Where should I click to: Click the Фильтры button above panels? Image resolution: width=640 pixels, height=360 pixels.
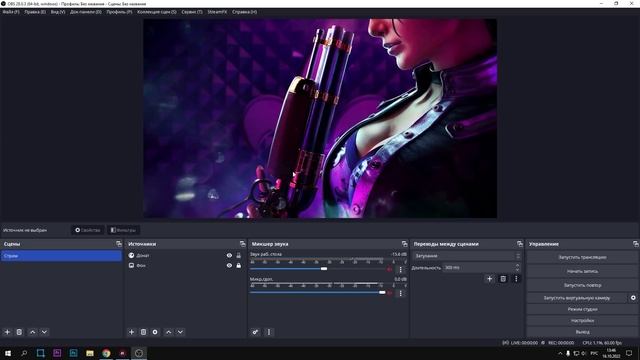pos(123,230)
